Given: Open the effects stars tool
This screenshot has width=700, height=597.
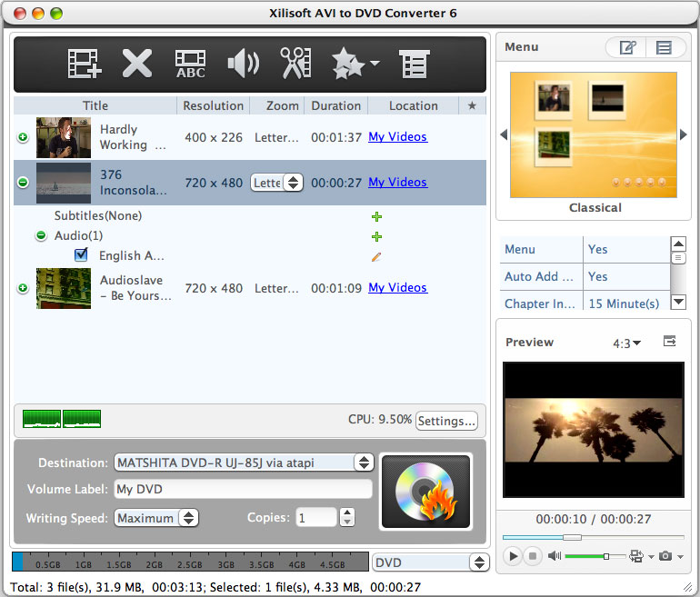Looking at the screenshot, I should (x=355, y=64).
